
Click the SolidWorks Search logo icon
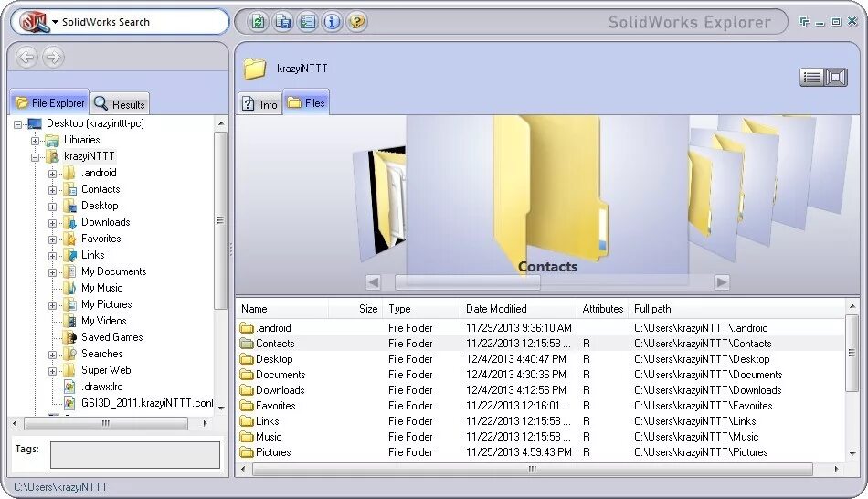(x=35, y=22)
